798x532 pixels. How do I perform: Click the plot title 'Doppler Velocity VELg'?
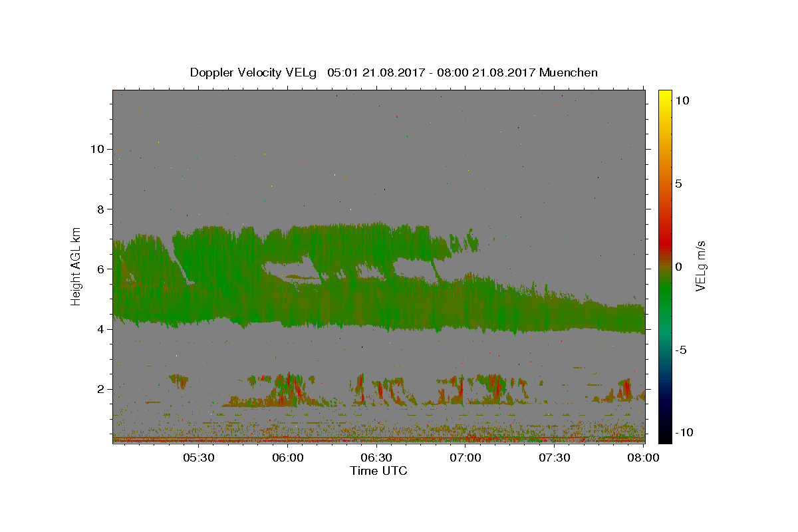[x=253, y=72]
